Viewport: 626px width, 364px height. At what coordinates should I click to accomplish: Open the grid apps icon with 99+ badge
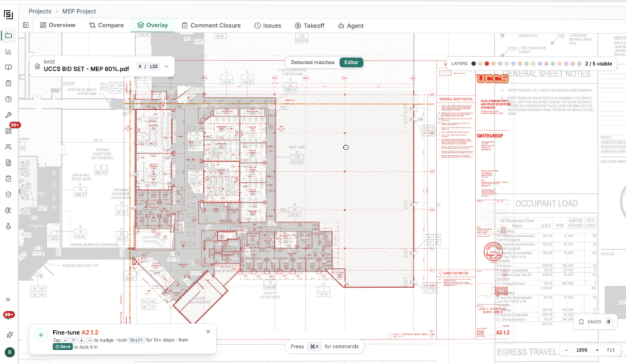click(8, 131)
